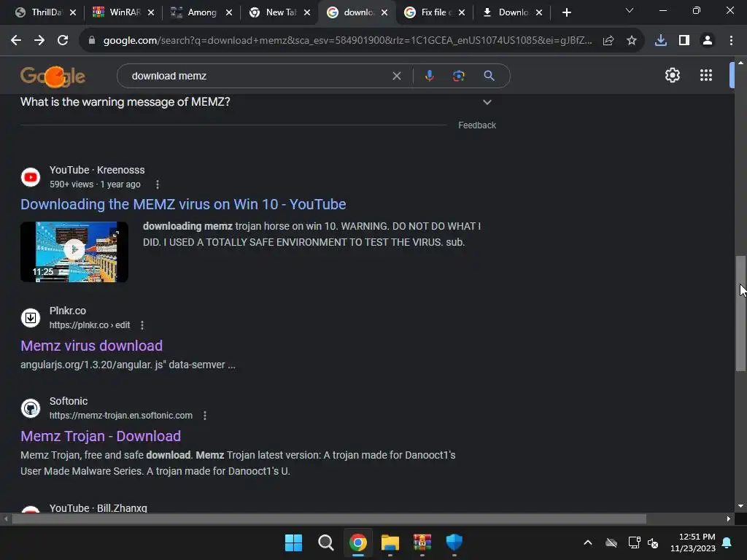
Task: Close the ThrillDa tab
Action: click(73, 12)
